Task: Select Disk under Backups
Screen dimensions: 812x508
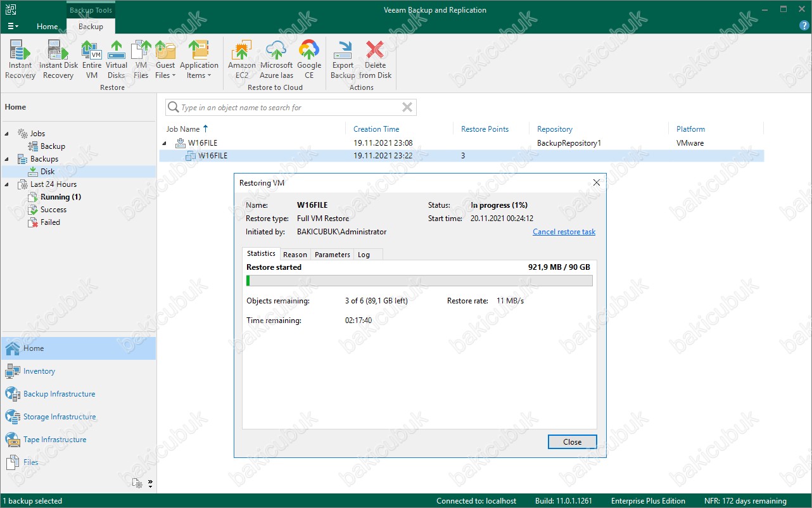Action: click(x=48, y=172)
